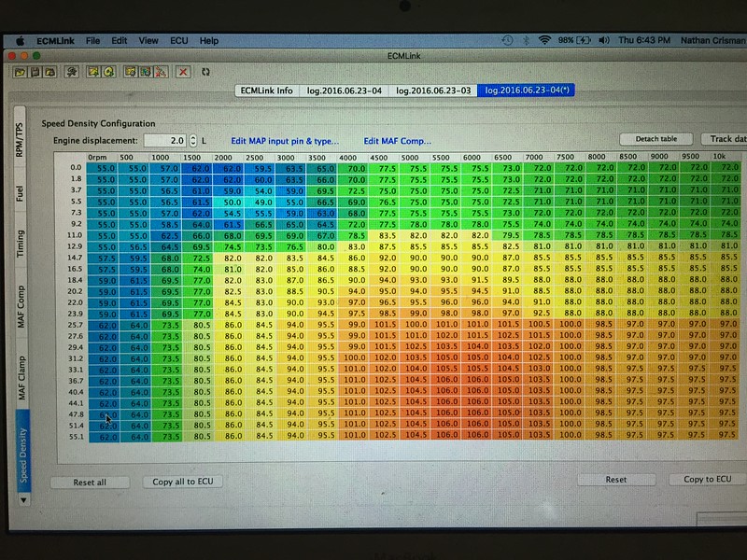Click the 12.9 row header

75,246
